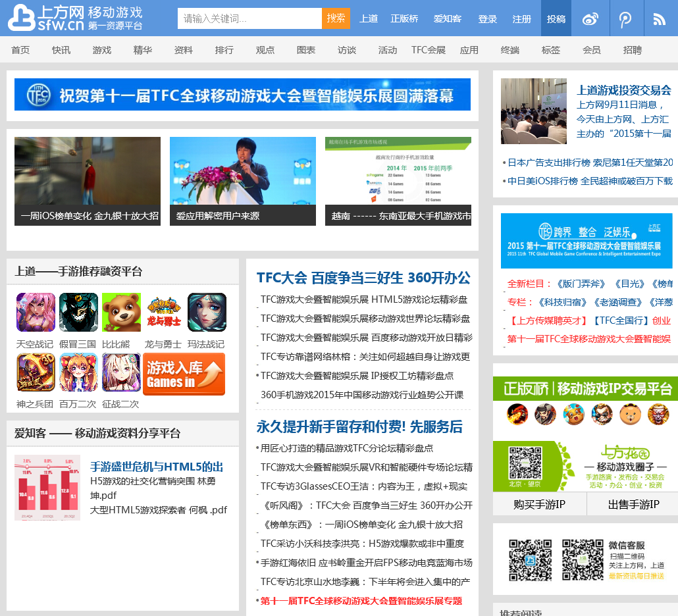The image size is (678, 616).
Task: Click the fourth round IP game avatar under 正版桥
Action: [602, 414]
